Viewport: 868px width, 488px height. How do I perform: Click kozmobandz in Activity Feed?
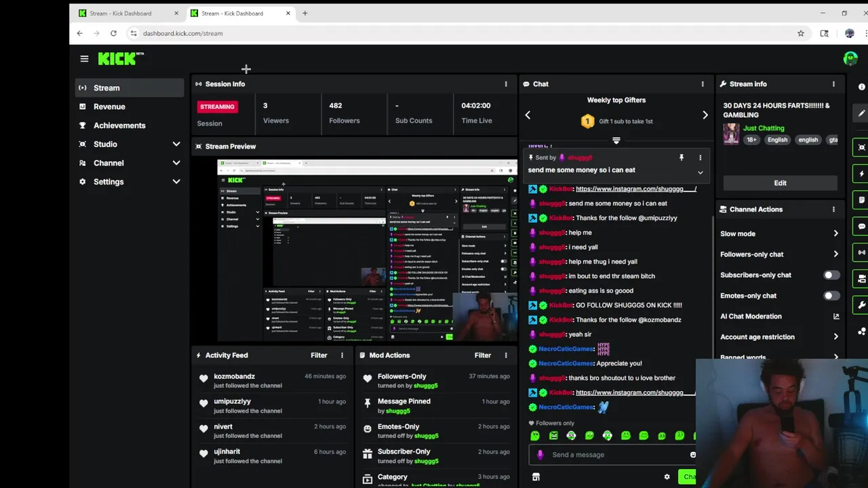[234, 376]
